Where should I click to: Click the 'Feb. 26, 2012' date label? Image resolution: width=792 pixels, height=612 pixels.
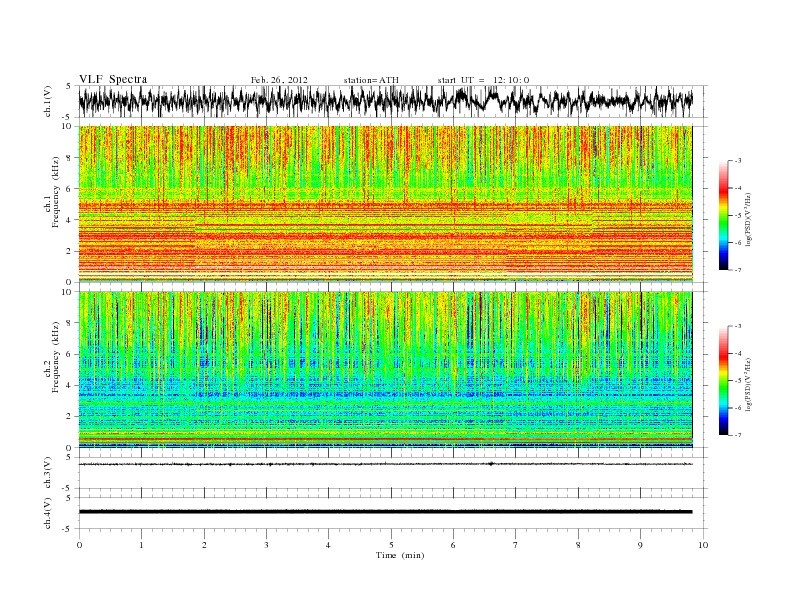[x=279, y=80]
